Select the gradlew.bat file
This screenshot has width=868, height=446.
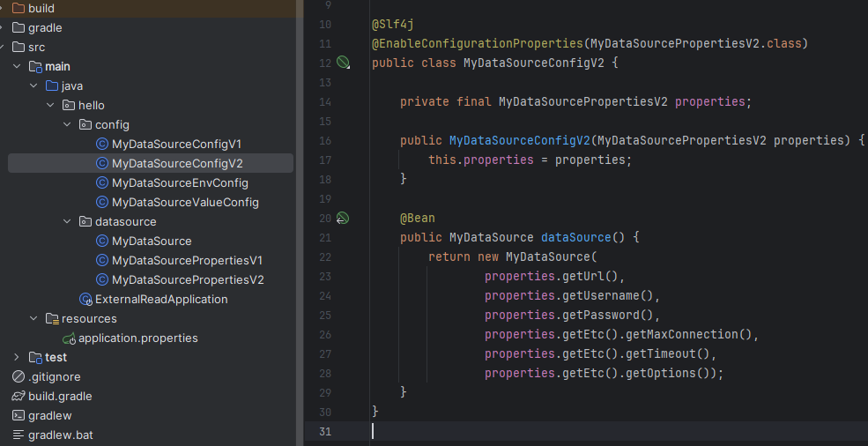[x=60, y=435]
